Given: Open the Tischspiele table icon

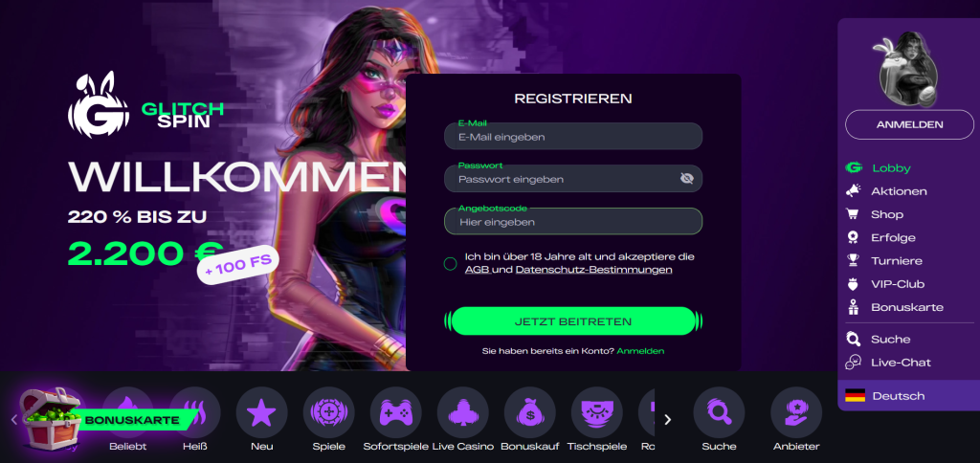Looking at the screenshot, I should pos(597,412).
